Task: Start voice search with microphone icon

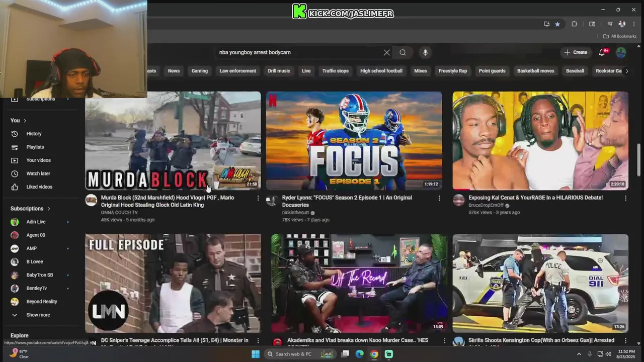Action: coord(425,52)
